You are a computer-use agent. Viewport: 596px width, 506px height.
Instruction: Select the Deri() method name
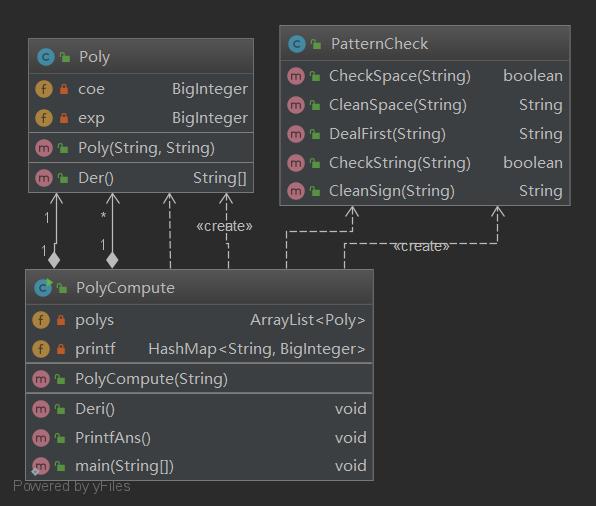click(95, 409)
